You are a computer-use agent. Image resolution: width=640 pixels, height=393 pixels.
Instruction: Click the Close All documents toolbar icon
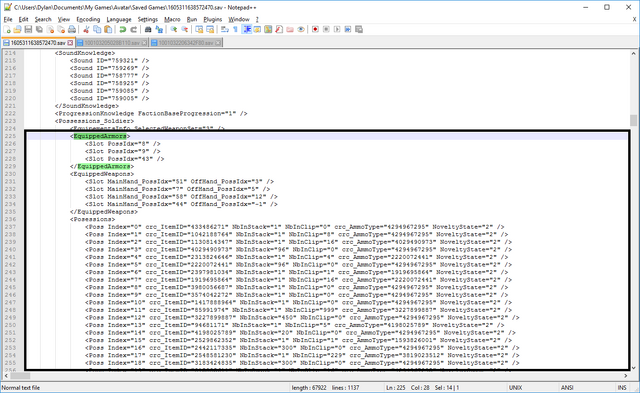[x=61, y=29]
